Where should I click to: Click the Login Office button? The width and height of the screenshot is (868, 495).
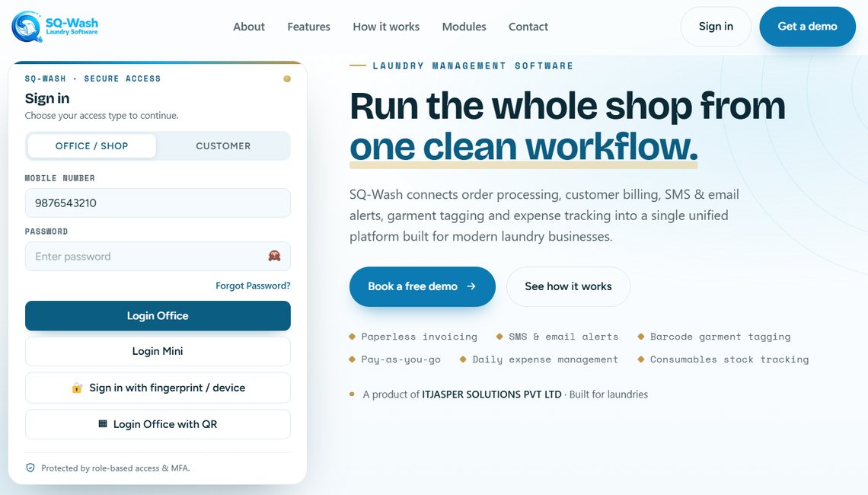point(158,315)
